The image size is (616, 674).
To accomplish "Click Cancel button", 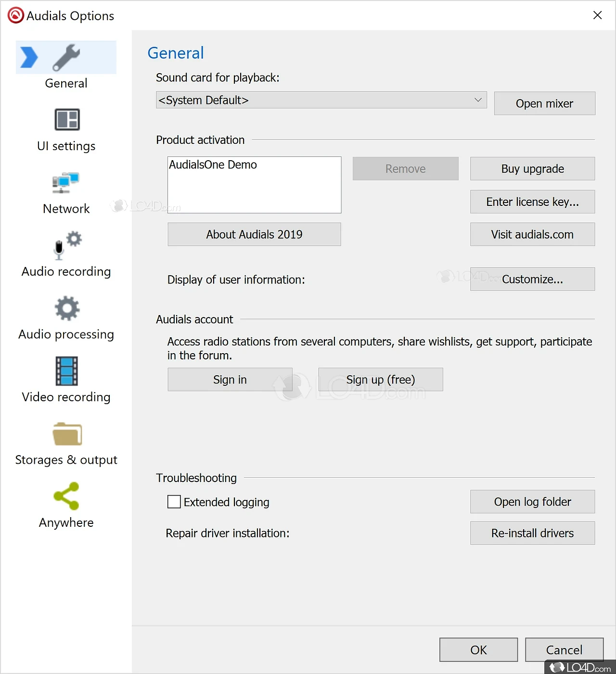I will [565, 650].
